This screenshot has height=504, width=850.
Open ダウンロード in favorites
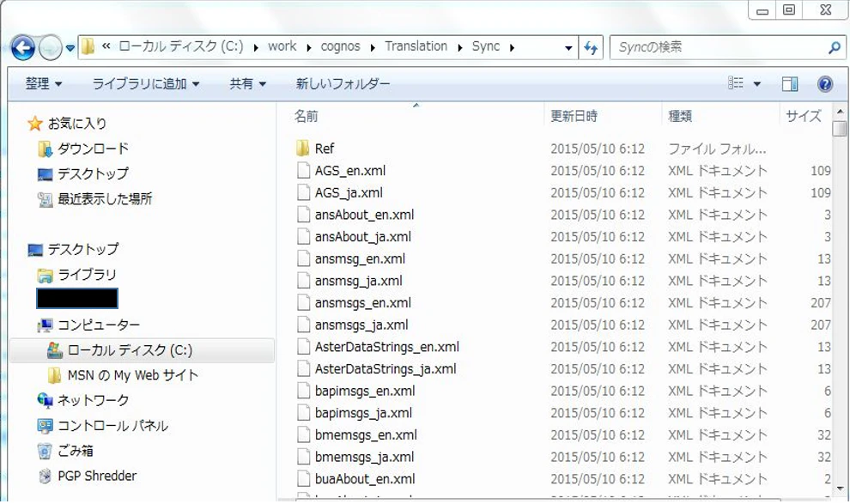[84, 149]
